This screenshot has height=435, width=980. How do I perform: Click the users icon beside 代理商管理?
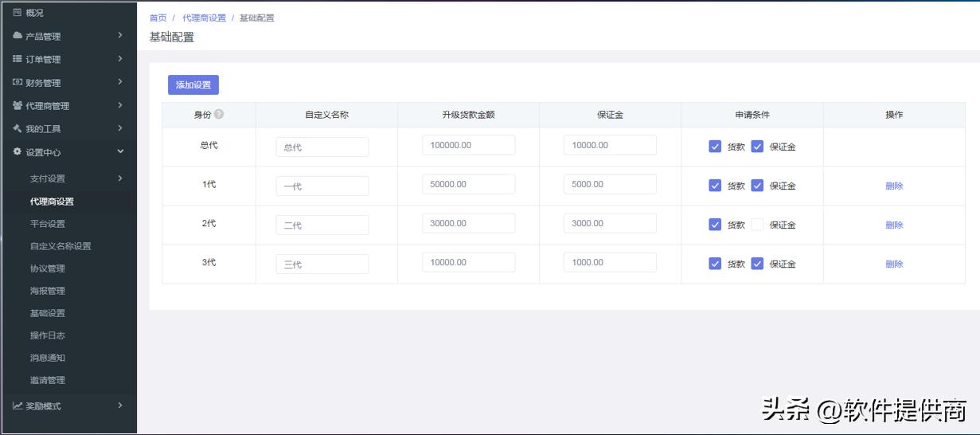click(18, 105)
